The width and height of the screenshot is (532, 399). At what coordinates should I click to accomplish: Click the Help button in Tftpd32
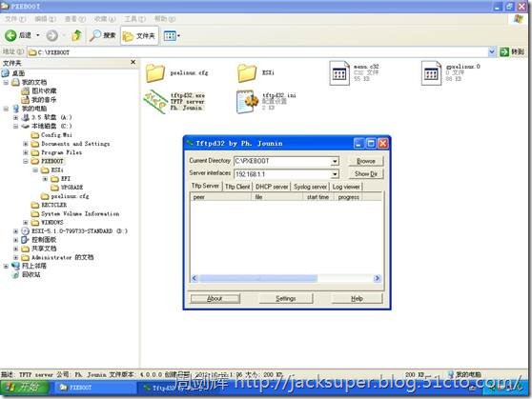[x=357, y=298]
